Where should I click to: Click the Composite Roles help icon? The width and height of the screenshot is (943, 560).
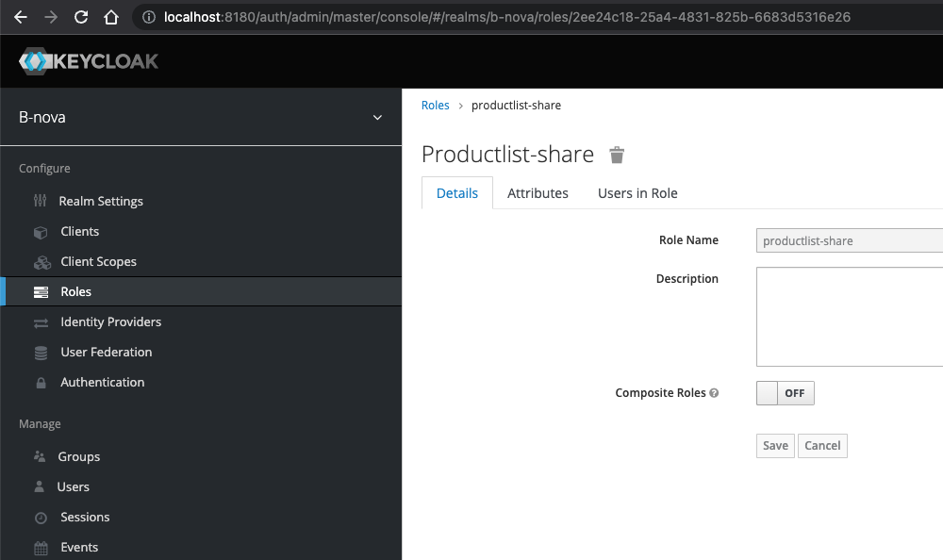pyautogui.click(x=714, y=393)
